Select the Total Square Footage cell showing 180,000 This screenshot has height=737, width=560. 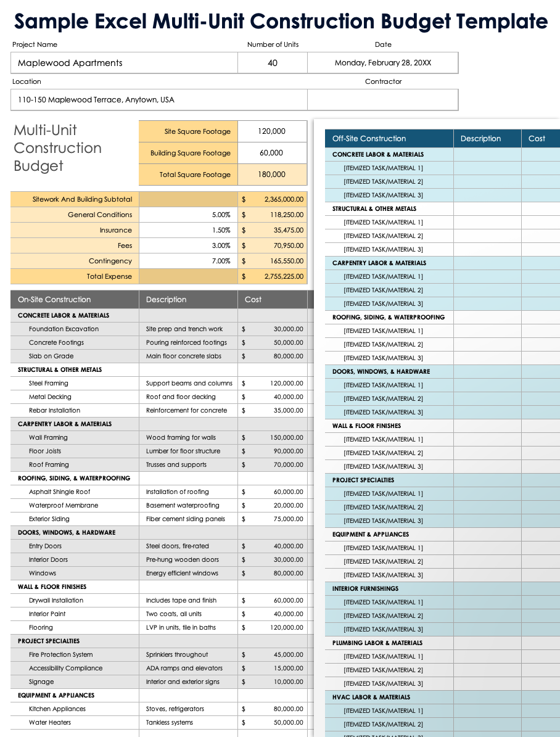[x=272, y=175]
